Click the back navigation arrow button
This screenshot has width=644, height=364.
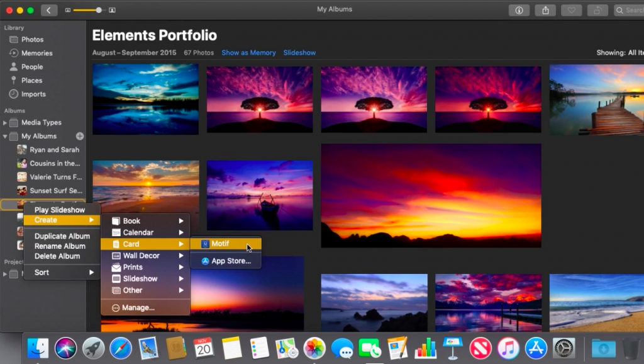coord(49,10)
